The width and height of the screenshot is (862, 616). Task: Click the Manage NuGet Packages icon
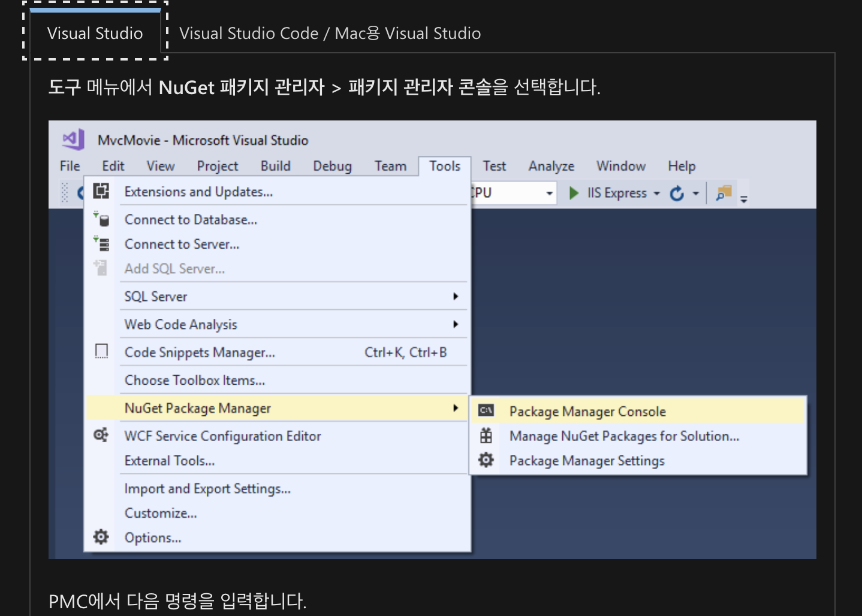(x=486, y=436)
